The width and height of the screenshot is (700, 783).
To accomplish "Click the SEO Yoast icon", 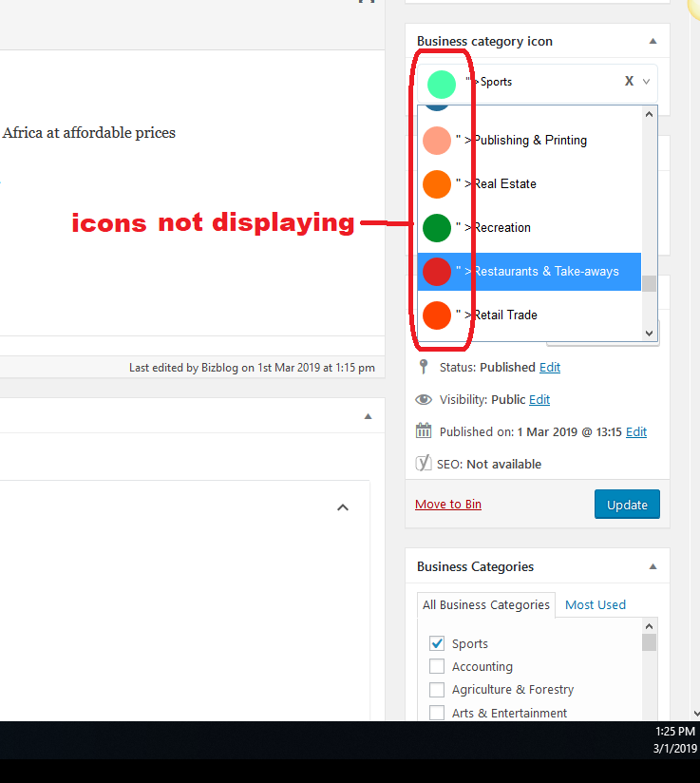I will click(x=424, y=464).
